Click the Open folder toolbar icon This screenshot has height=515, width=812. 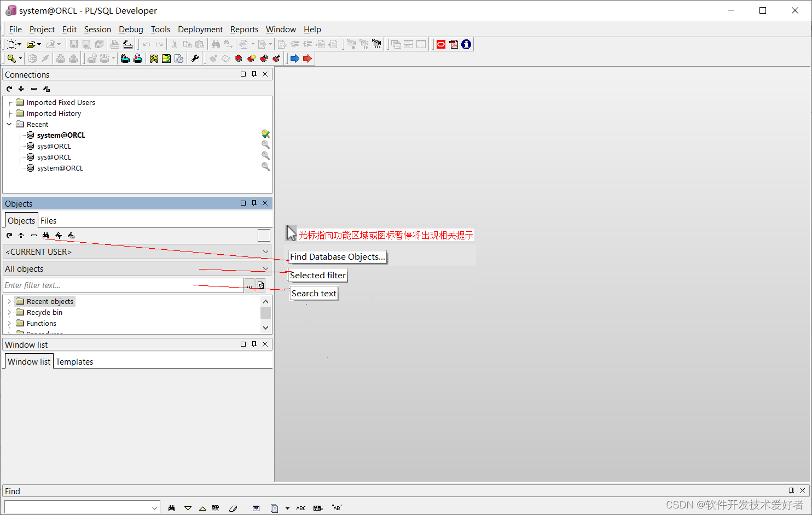31,44
